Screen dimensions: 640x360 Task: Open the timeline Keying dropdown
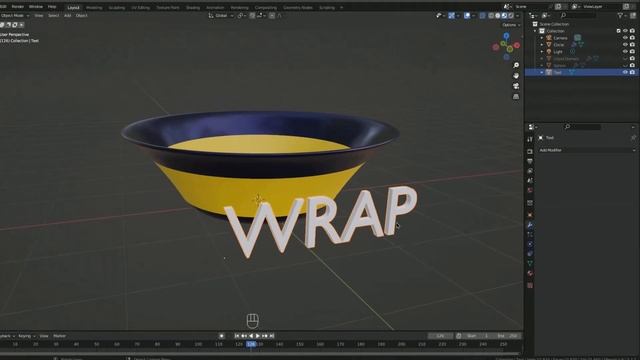click(27, 336)
